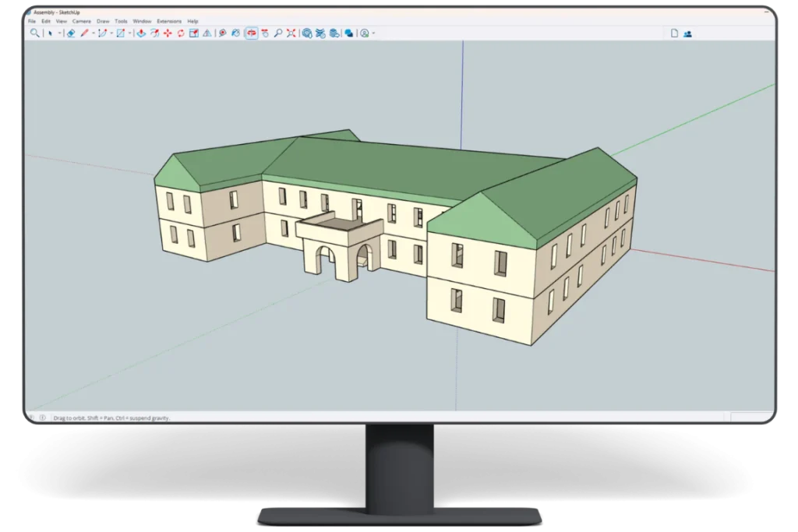798x532 pixels.
Task: Select the Tape Measure tool
Action: 223,33
